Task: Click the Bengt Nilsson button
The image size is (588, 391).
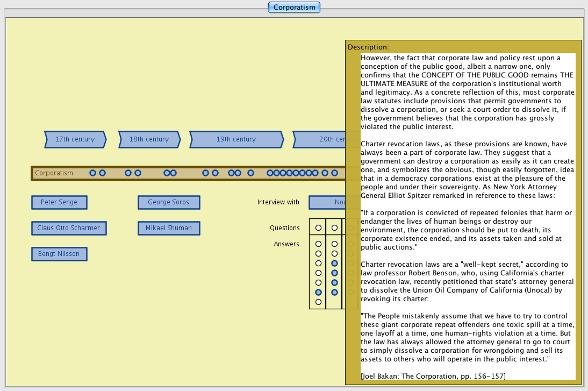Action: (x=59, y=254)
